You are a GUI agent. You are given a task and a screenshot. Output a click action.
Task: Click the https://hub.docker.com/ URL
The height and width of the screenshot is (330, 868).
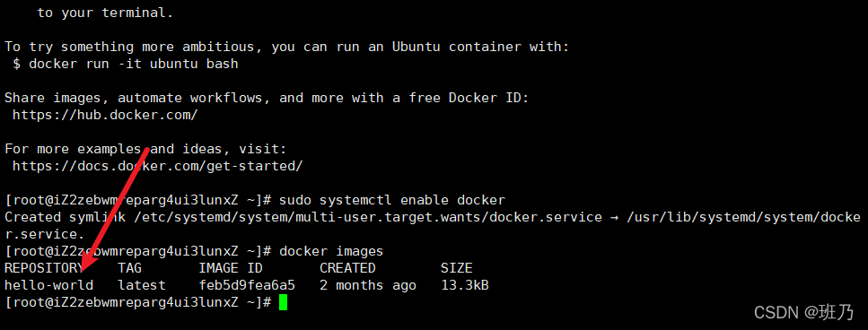[x=105, y=115]
